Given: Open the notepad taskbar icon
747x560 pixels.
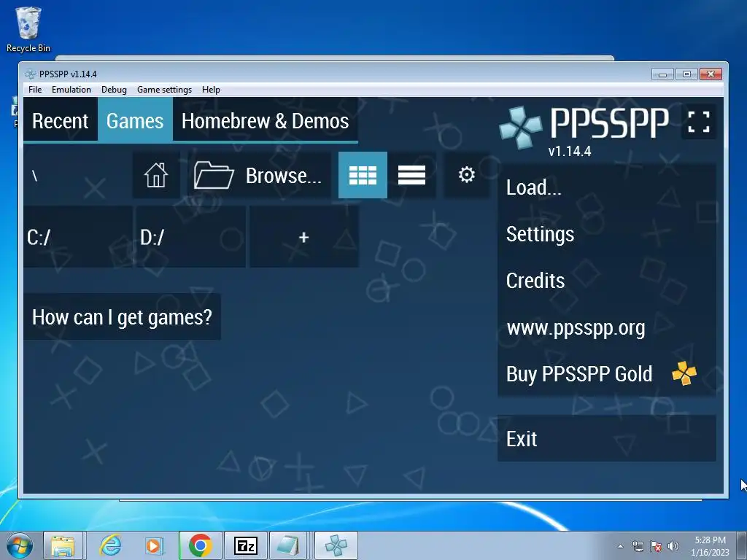Looking at the screenshot, I should click(x=289, y=545).
